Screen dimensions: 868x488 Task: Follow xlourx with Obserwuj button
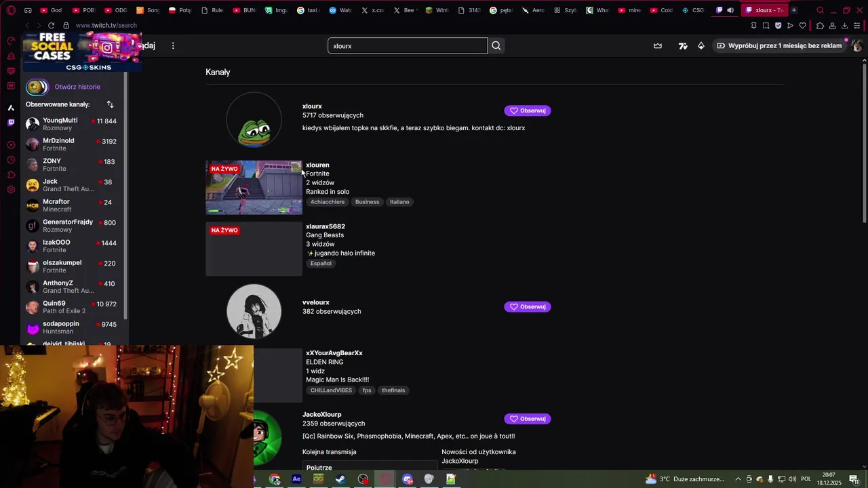click(x=528, y=110)
